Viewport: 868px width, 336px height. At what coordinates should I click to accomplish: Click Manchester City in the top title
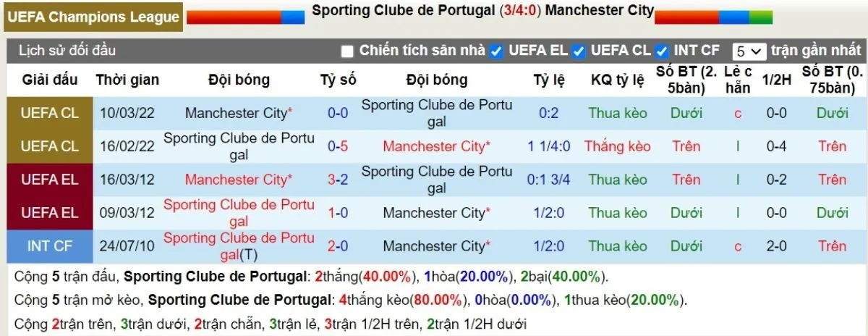(x=599, y=11)
